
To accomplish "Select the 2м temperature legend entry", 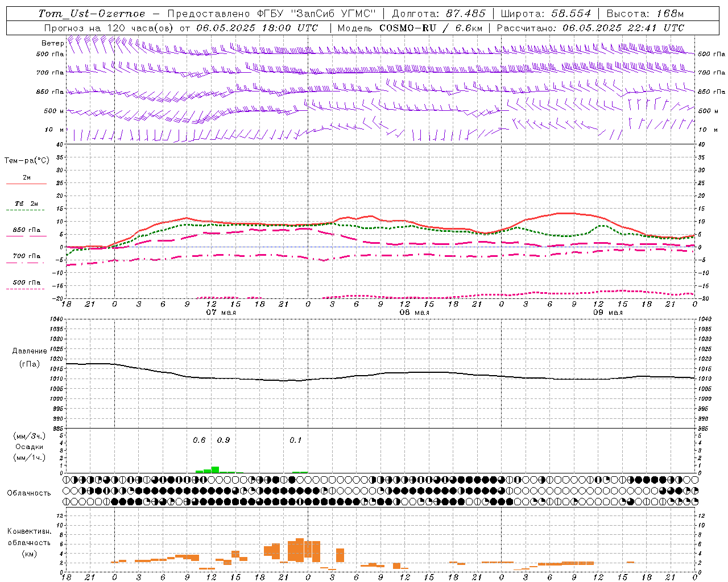I will [27, 178].
